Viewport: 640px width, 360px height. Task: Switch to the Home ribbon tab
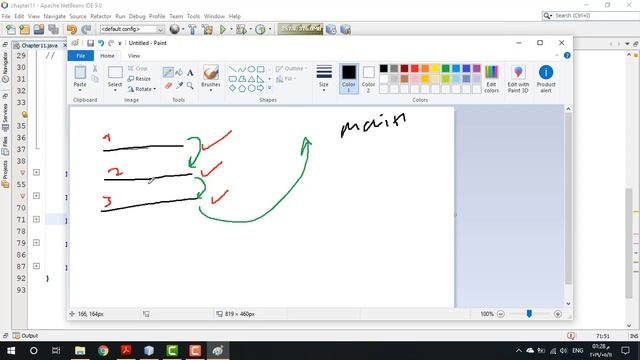(107, 56)
